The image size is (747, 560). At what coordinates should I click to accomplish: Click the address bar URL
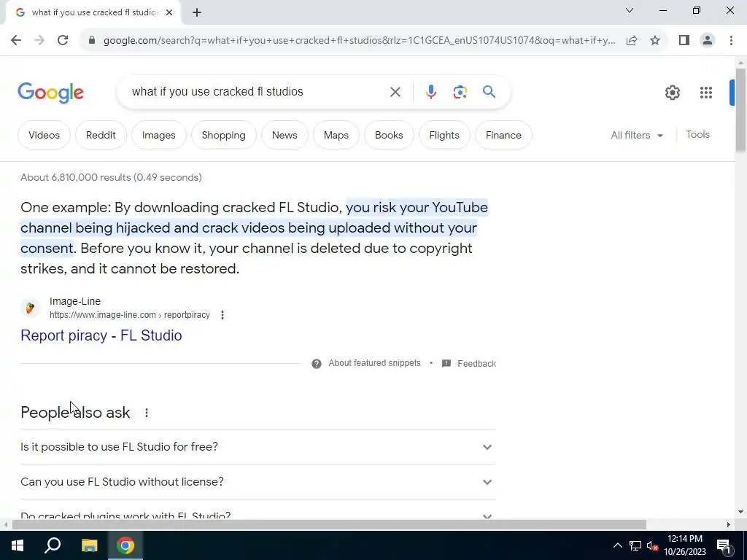coord(359,41)
